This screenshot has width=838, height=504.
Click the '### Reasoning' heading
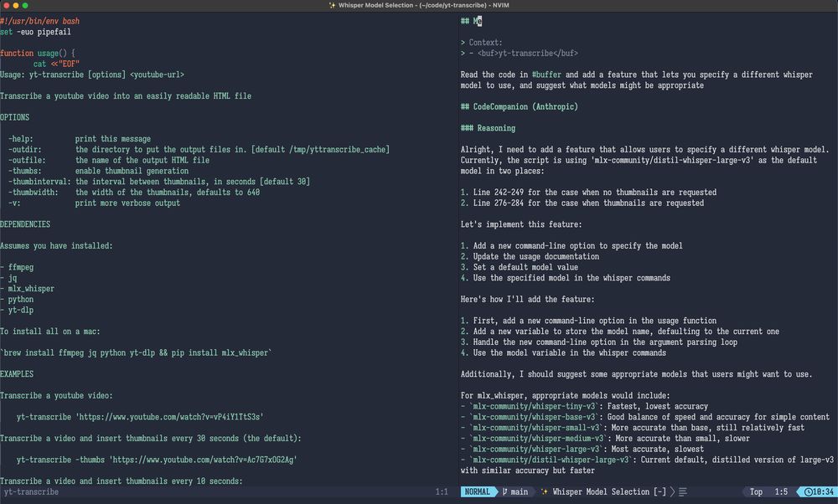[488, 128]
